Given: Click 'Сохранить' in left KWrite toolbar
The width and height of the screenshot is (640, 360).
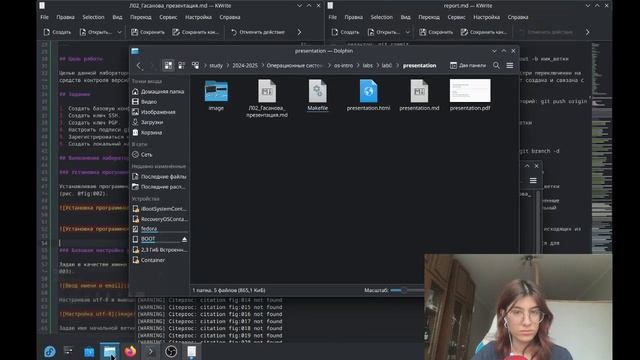Looking at the screenshot, I should pyautogui.click(x=147, y=32).
